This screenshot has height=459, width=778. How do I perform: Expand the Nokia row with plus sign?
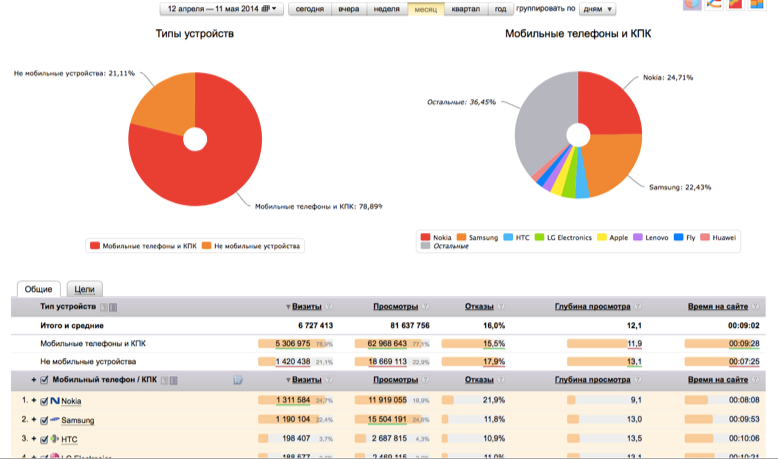[x=32, y=401]
